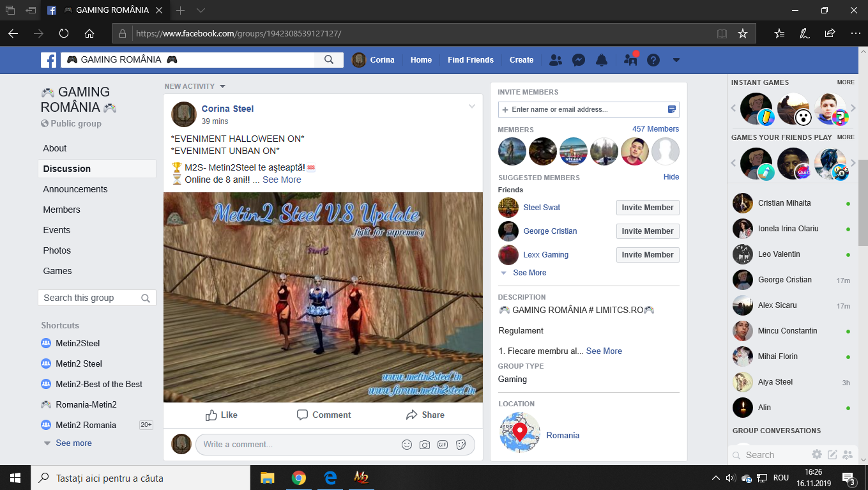Click 457 Members link
Image resolution: width=868 pixels, height=490 pixels.
pyautogui.click(x=655, y=129)
